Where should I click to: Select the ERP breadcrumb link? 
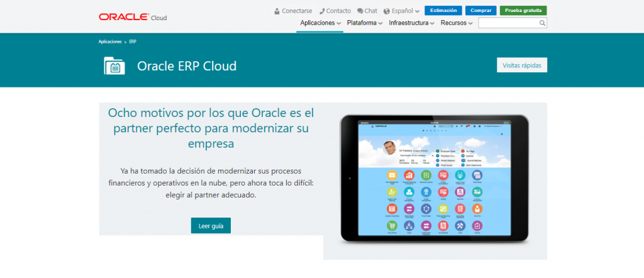click(x=133, y=42)
